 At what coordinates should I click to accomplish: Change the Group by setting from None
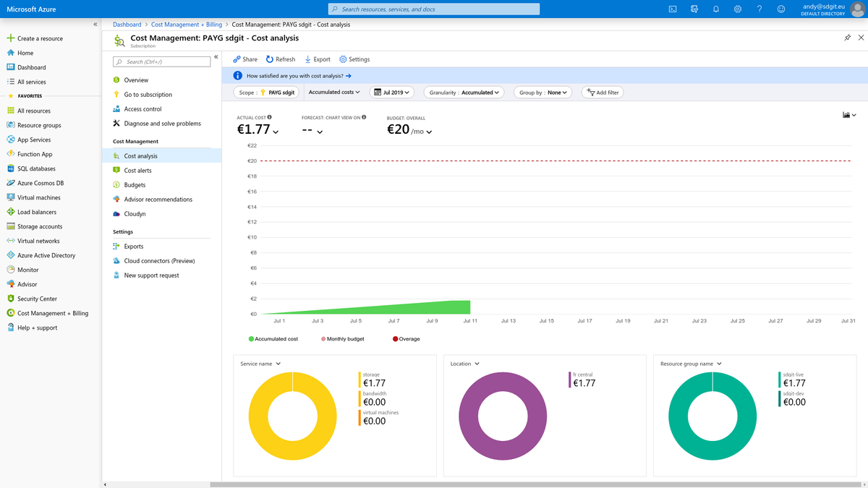tap(542, 92)
